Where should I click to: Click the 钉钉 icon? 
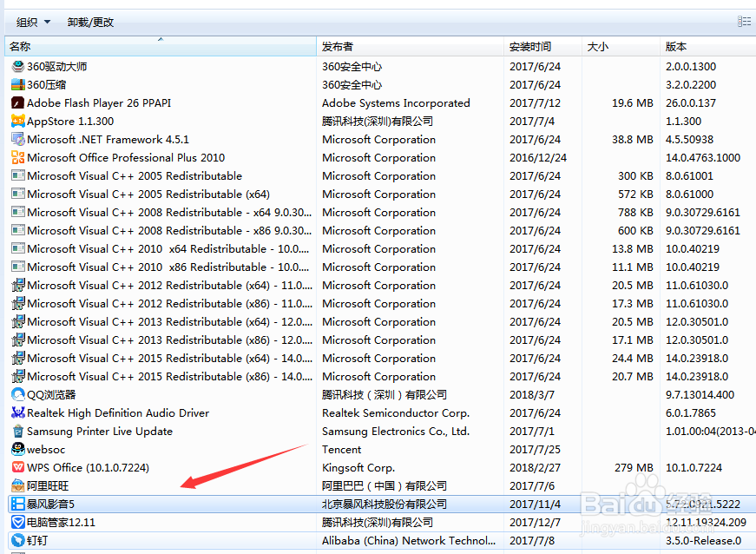click(18, 540)
